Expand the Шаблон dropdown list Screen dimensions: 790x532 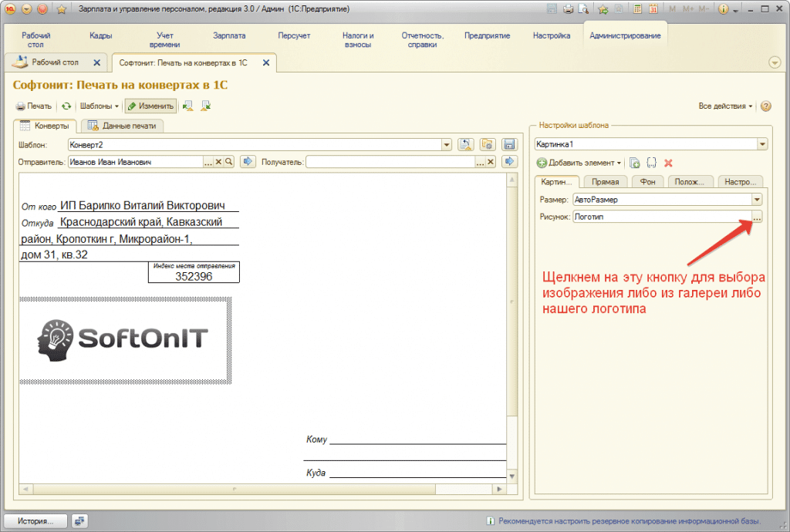click(x=447, y=145)
